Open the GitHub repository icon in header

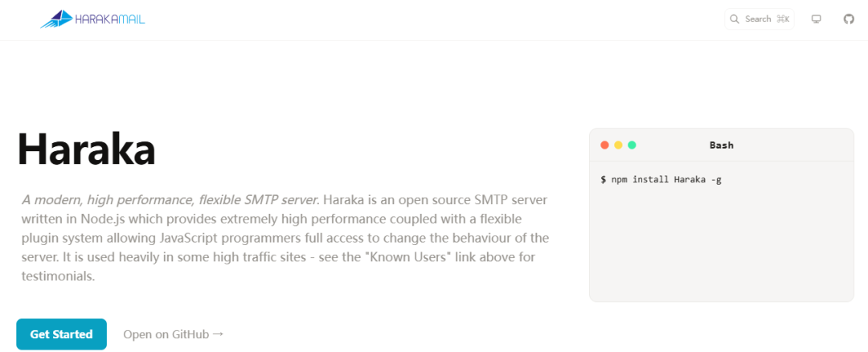click(x=849, y=19)
